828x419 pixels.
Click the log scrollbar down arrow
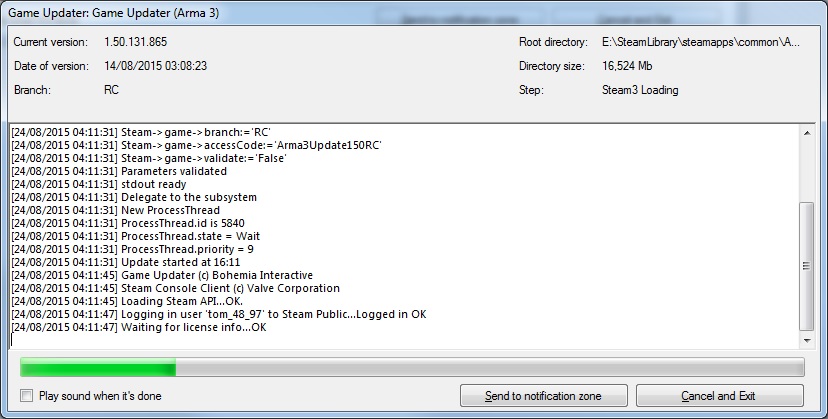[x=806, y=340]
